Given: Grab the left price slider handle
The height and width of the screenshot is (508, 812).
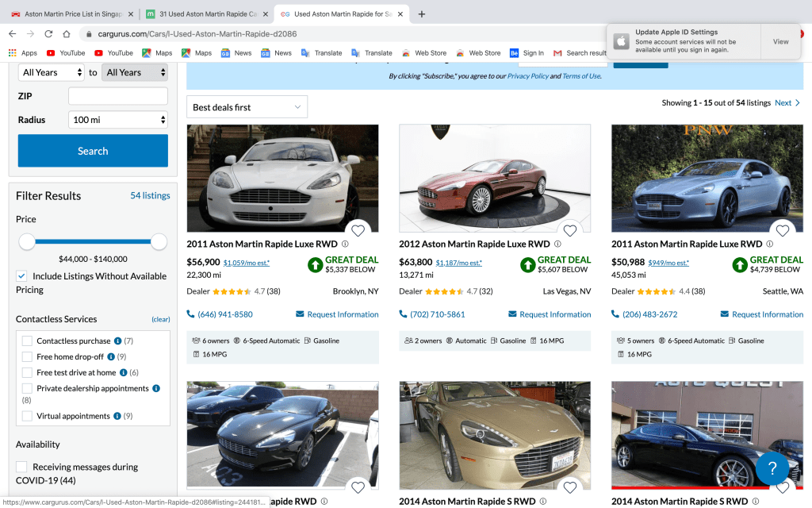Looking at the screenshot, I should pyautogui.click(x=27, y=241).
